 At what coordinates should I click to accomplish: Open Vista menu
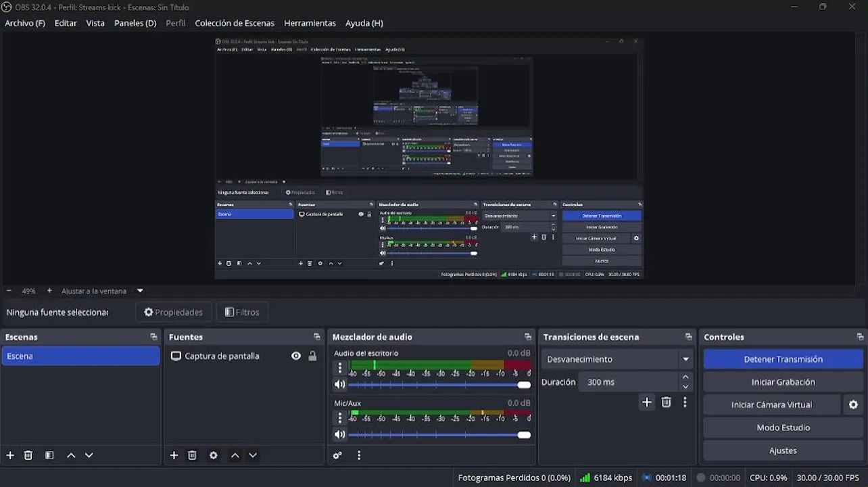95,23
